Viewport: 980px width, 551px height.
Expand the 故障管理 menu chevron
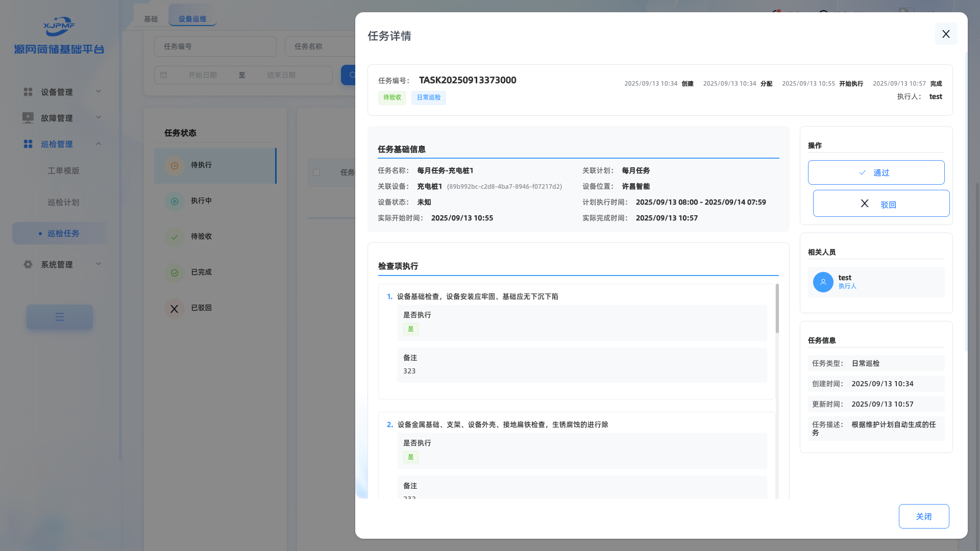[x=99, y=117]
